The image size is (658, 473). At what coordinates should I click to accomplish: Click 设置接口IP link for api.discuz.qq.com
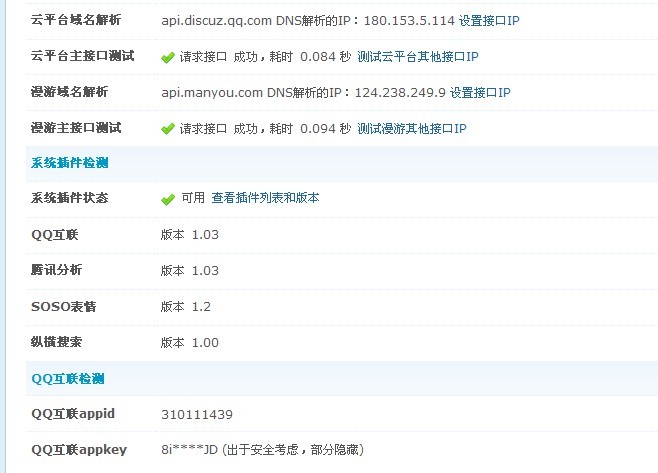pos(489,21)
